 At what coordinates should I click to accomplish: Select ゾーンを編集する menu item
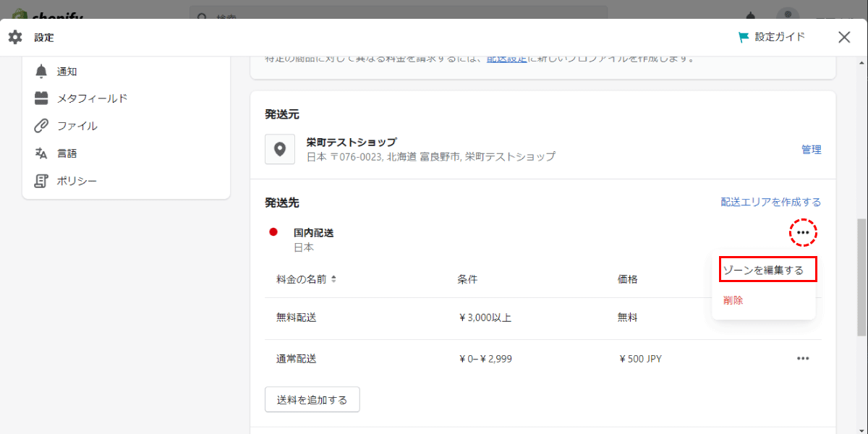(x=764, y=270)
